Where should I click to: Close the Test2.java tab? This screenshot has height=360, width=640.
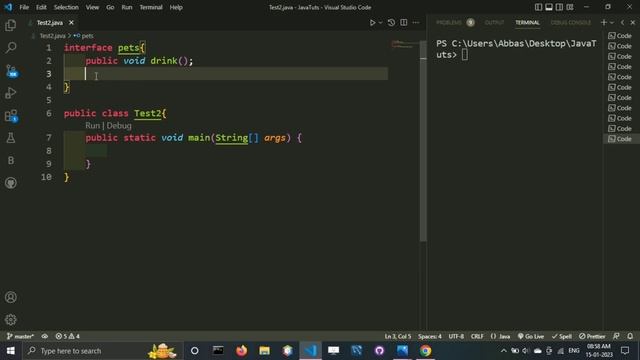tap(71, 22)
